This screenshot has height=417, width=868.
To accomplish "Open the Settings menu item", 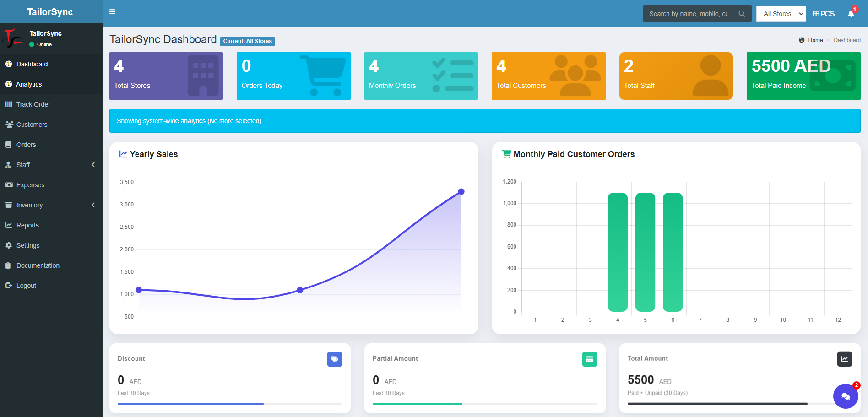I will pyautogui.click(x=51, y=245).
